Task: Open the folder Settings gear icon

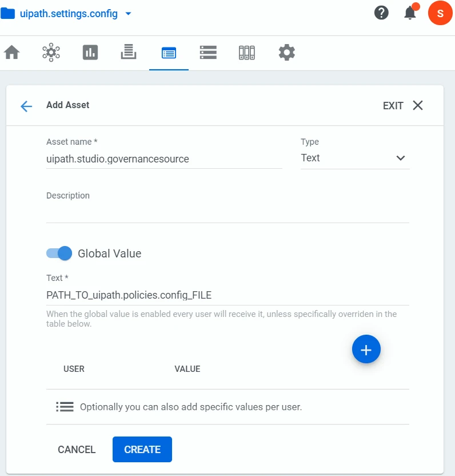Action: click(x=286, y=53)
